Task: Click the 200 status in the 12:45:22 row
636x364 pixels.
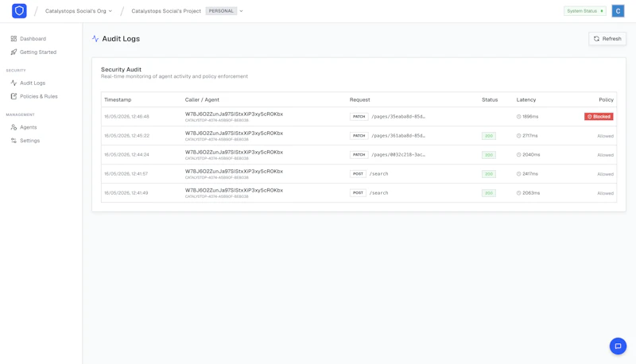Action: pos(489,136)
